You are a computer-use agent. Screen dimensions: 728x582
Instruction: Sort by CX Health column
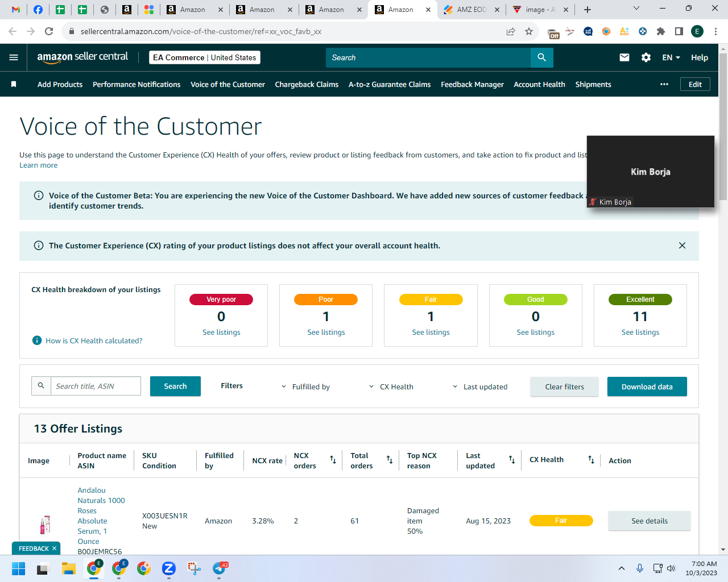(x=591, y=460)
